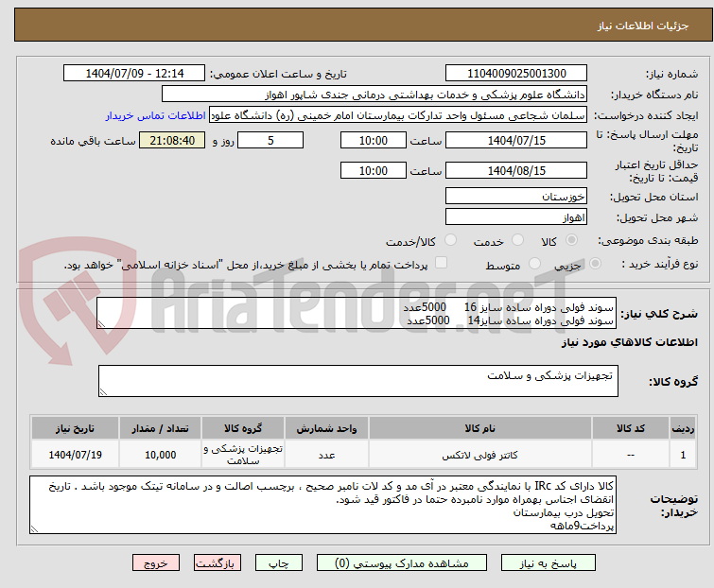This screenshot has height=588, width=714.
Task: Click the buyer organization name field
Action: click(x=374, y=95)
